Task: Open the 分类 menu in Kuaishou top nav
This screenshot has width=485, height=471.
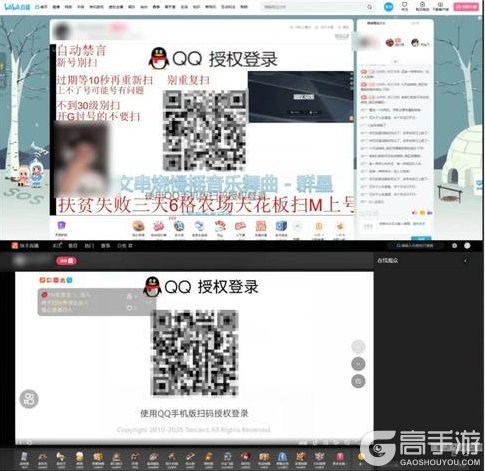Action: [125, 246]
